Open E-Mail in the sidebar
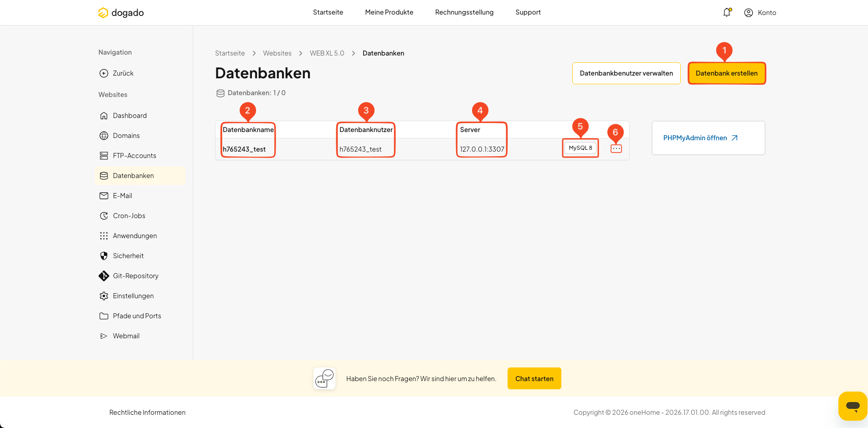 140,196
